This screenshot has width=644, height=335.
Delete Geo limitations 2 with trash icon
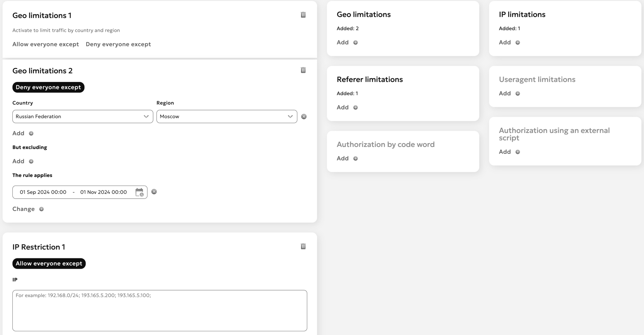coord(303,70)
